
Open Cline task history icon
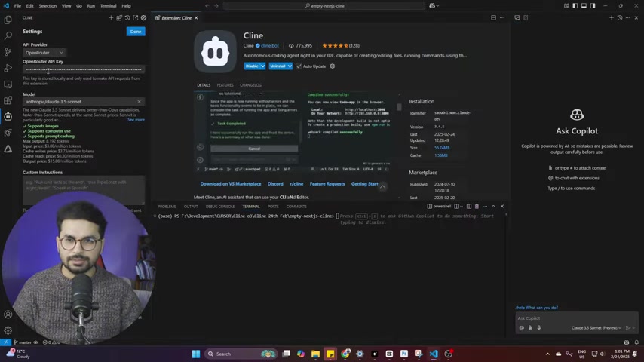(x=127, y=17)
